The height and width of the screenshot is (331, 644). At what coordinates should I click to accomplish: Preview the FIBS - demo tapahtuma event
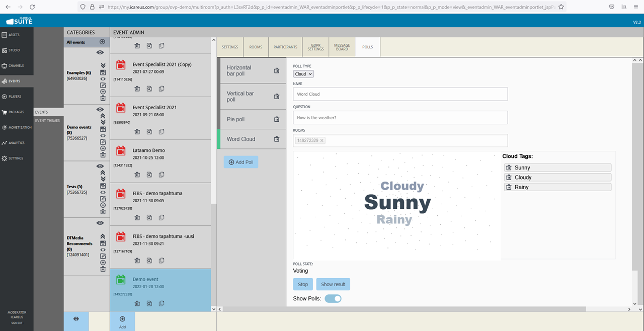pyautogui.click(x=149, y=218)
